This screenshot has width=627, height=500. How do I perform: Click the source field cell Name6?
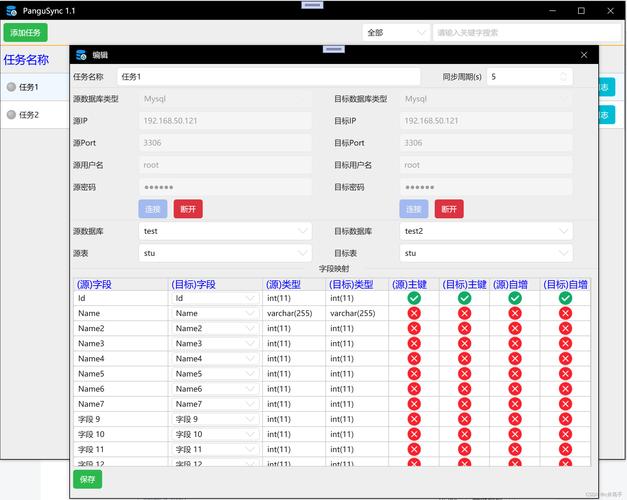121,389
